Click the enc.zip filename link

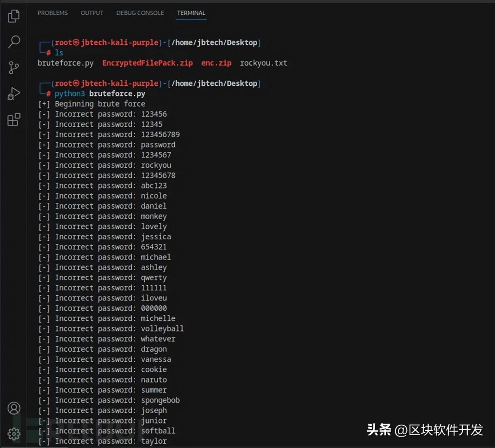coord(216,63)
